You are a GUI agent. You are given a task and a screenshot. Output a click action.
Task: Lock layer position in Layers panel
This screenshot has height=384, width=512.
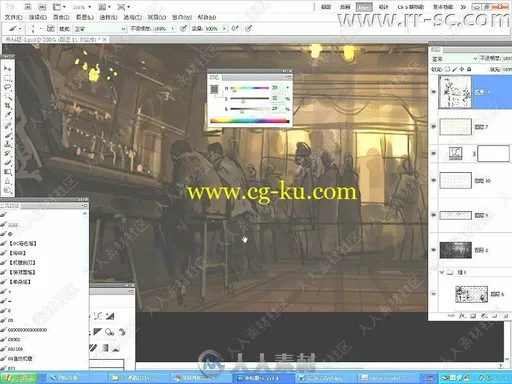(x=462, y=69)
